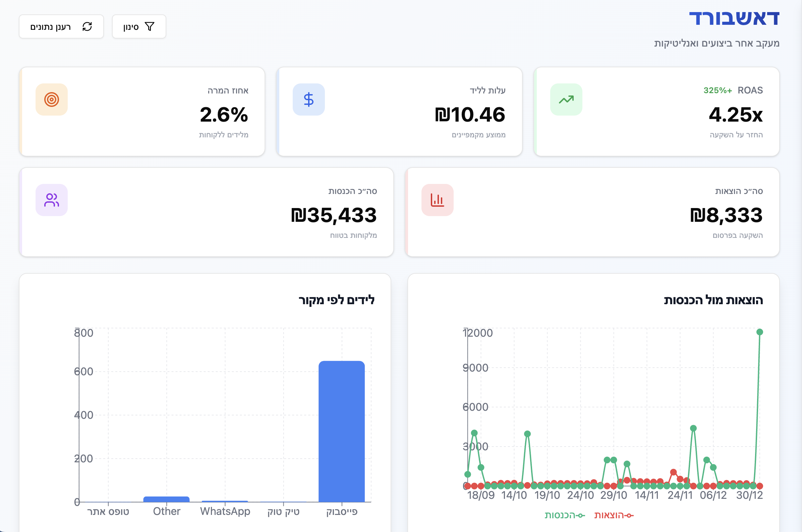Click the ₪35,433 total revenue value
This screenshot has width=802, height=532.
(334, 215)
